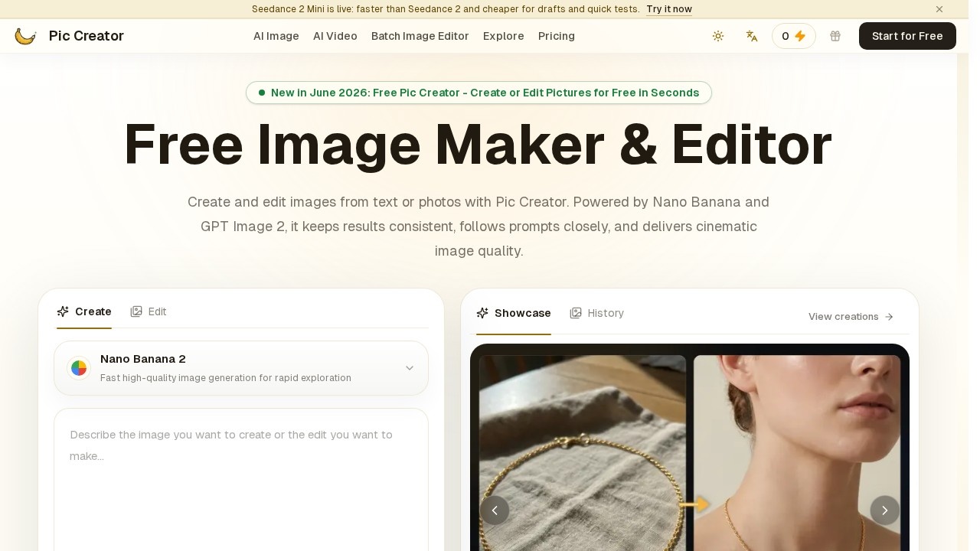
Task: Open the language translate icon
Action: pyautogui.click(x=752, y=36)
